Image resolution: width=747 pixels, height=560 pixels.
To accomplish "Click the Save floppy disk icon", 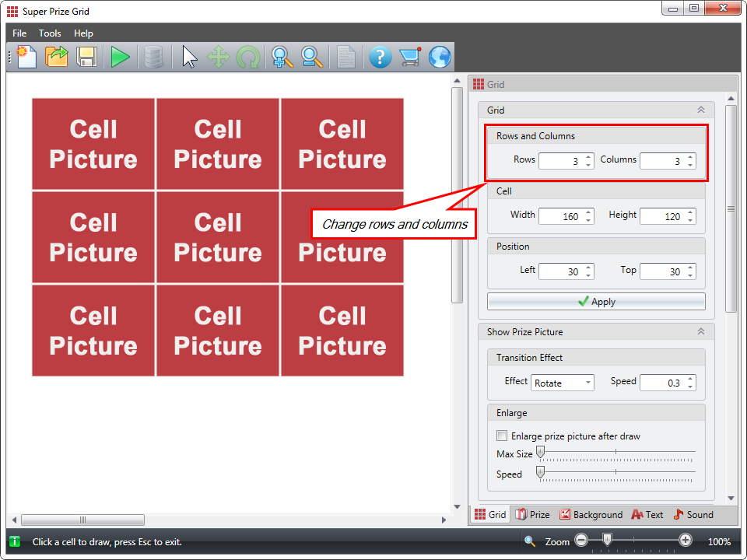I will 86,57.
